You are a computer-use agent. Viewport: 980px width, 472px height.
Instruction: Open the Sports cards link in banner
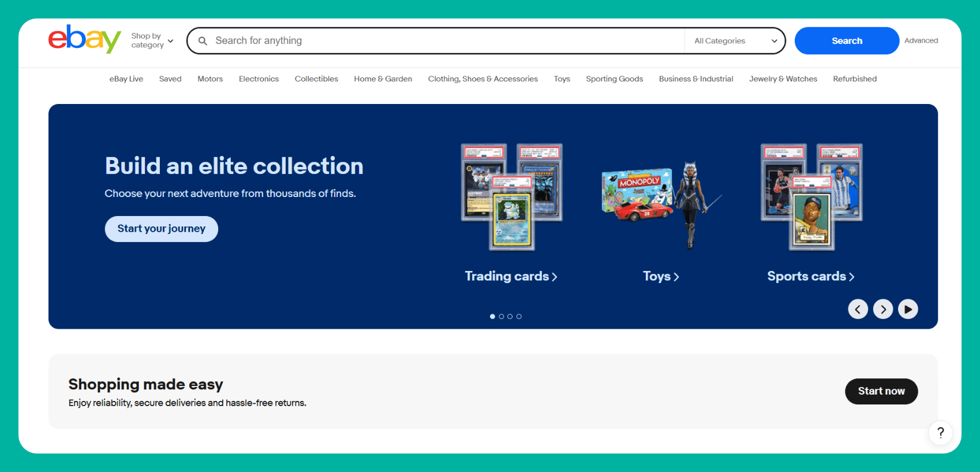click(x=811, y=276)
